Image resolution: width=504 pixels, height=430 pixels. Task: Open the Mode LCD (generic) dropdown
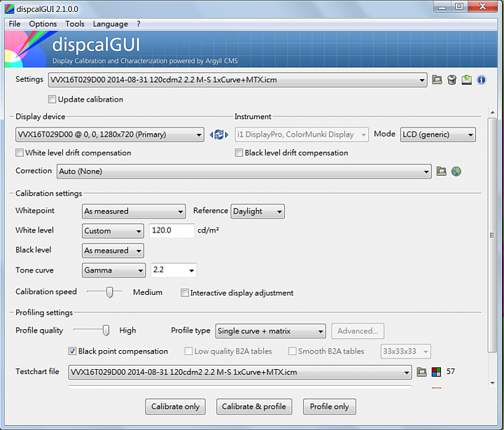click(437, 134)
